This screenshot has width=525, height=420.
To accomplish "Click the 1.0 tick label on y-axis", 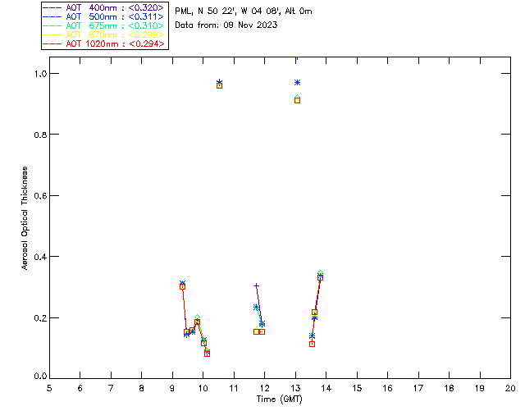I will click(x=39, y=74).
